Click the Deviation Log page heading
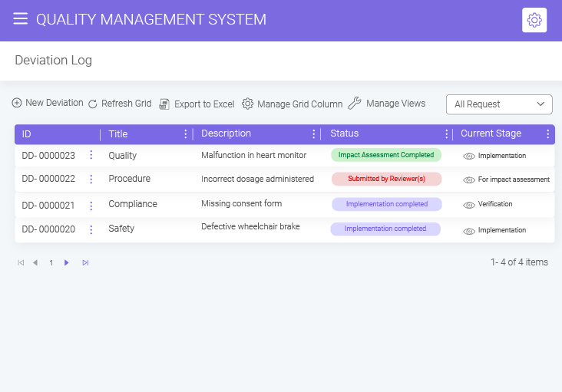 [54, 60]
